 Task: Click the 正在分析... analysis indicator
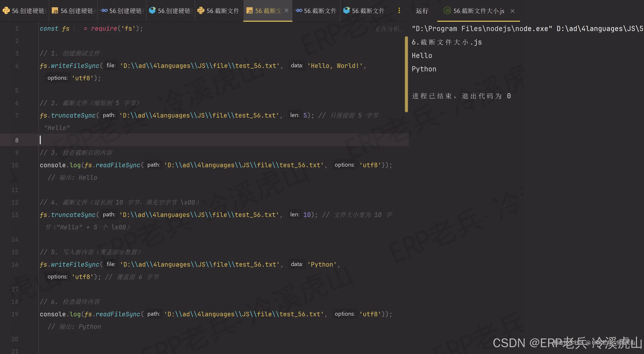389,29
